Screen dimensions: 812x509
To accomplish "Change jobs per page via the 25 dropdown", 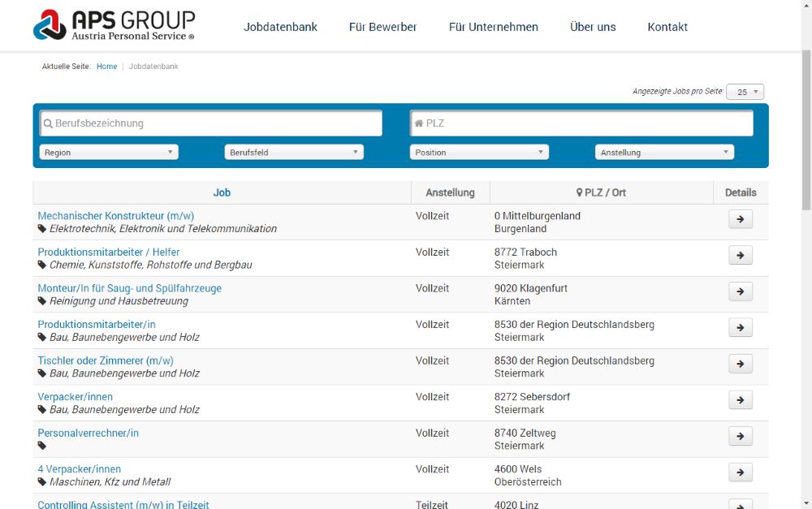I will point(745,92).
